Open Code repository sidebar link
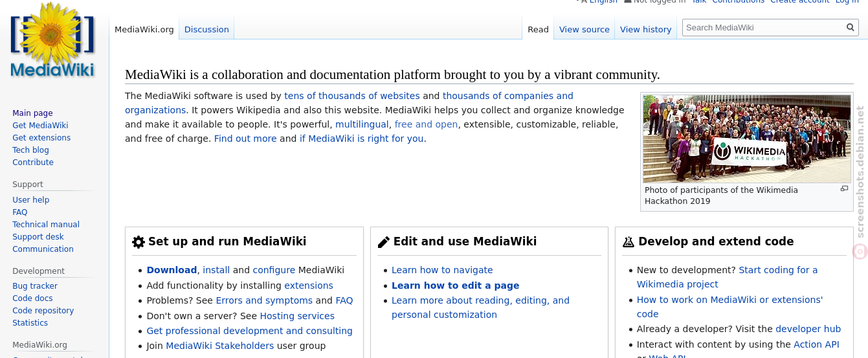 43,311
